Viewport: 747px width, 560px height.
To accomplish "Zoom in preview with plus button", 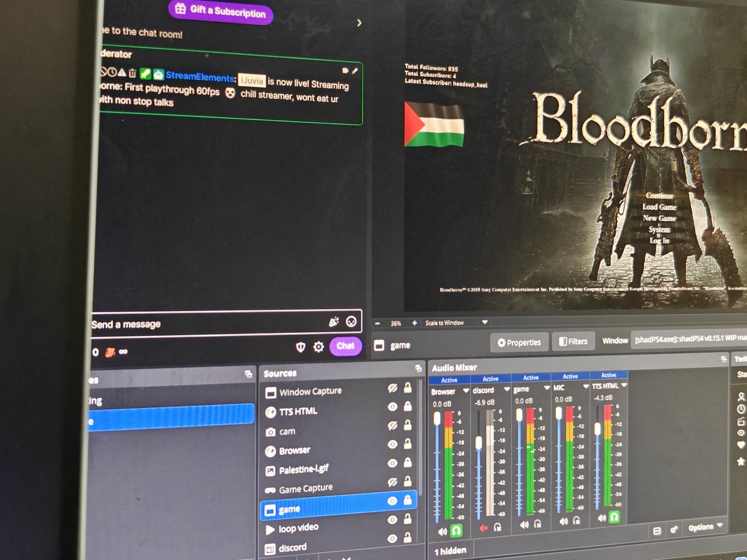I will (x=414, y=323).
